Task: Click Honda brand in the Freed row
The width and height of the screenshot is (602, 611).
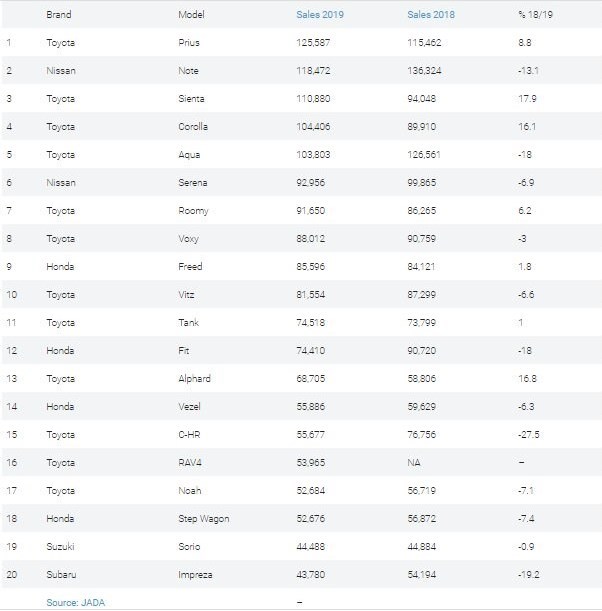Action: click(x=60, y=267)
